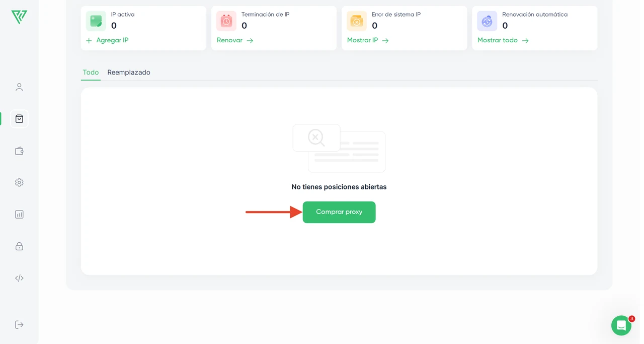
Task: Click the logout icon in sidebar
Action: 19,324
